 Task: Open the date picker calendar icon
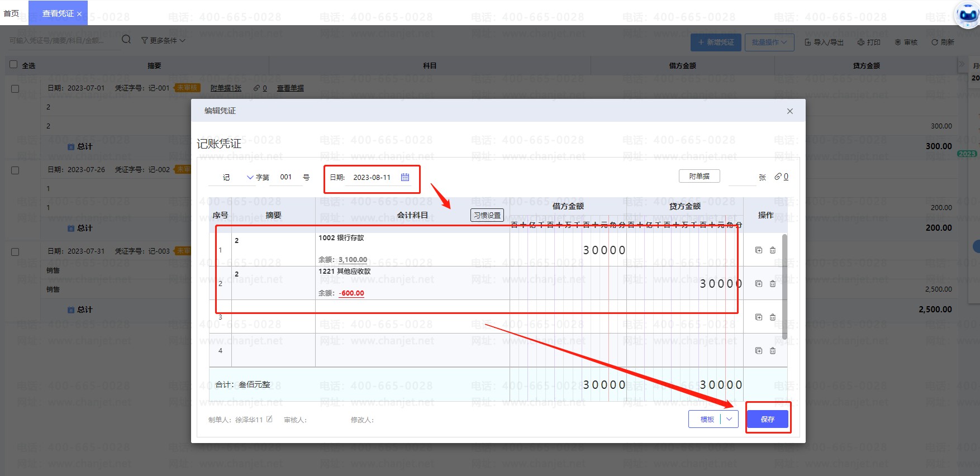[405, 177]
